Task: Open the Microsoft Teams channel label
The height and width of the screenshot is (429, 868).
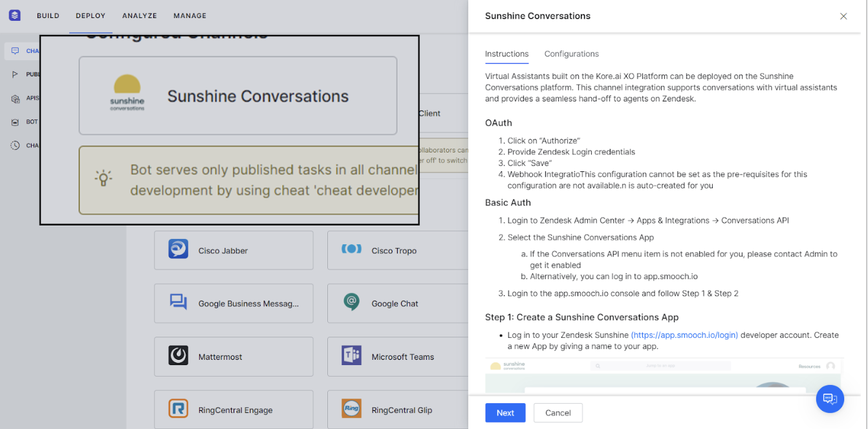Action: [x=402, y=357]
